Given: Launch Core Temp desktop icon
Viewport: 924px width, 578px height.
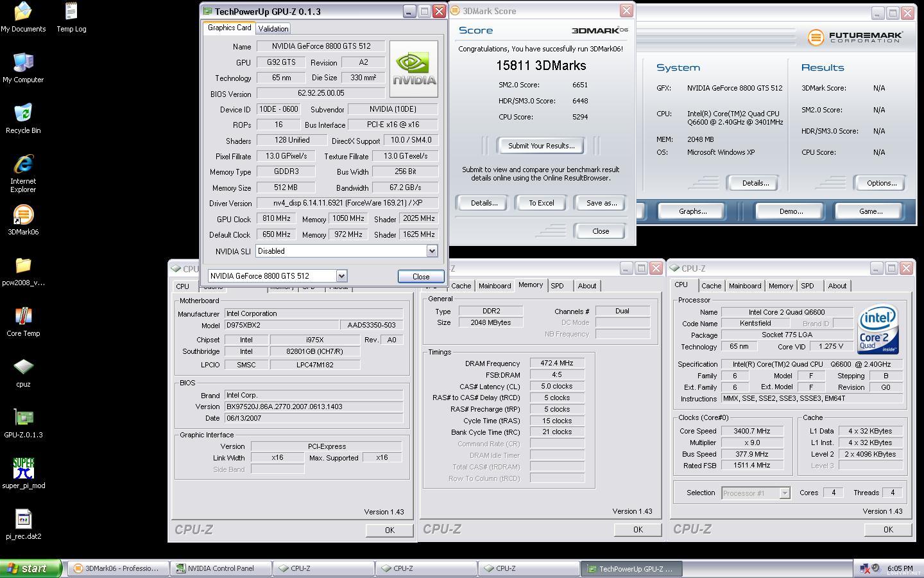Looking at the screenshot, I should tap(23, 322).
